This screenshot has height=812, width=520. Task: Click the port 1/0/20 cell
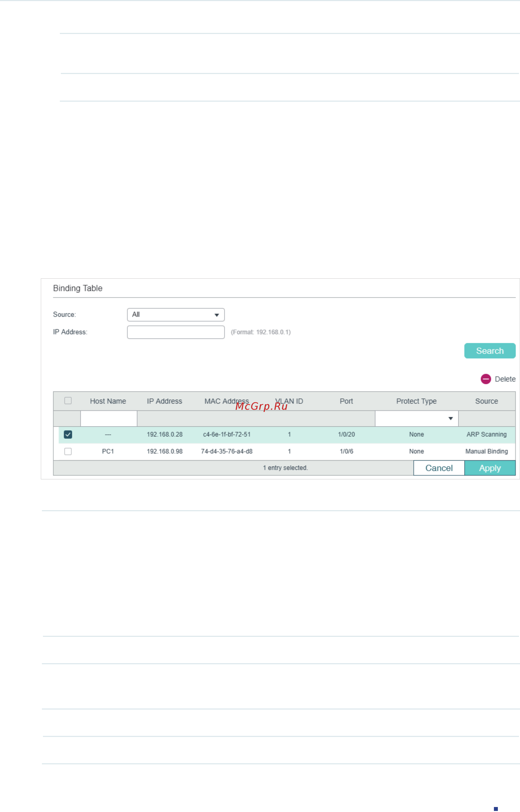[346, 434]
